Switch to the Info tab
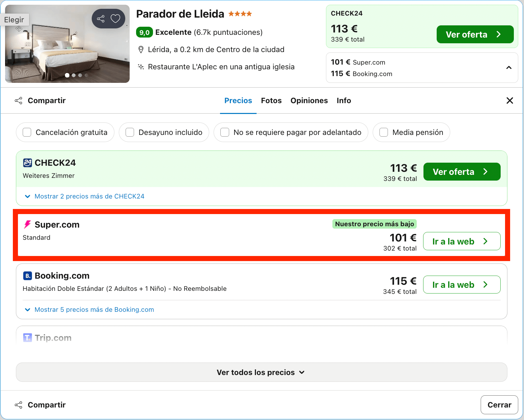 point(344,100)
